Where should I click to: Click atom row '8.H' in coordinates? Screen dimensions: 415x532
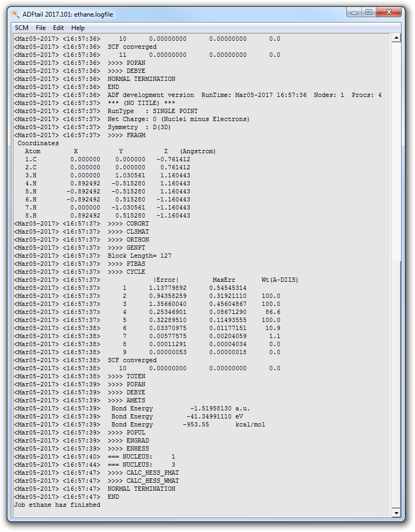click(x=107, y=215)
